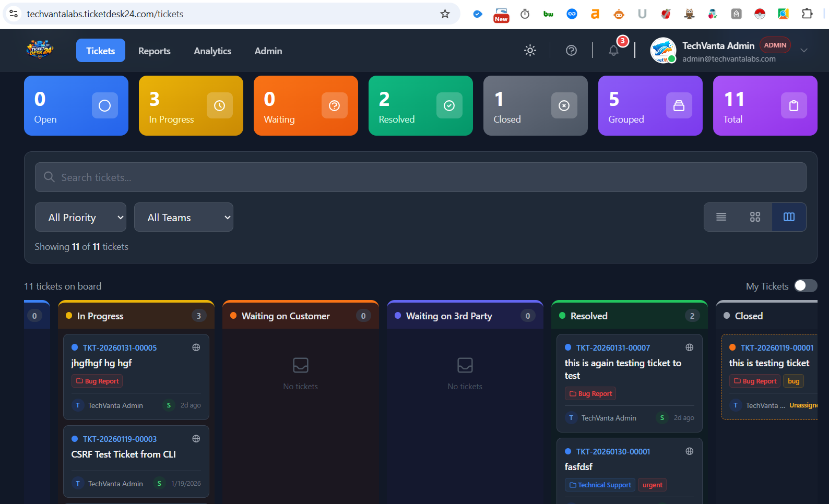Click the TicketDesk24 logo
This screenshot has width=829, height=504.
pyautogui.click(x=40, y=50)
